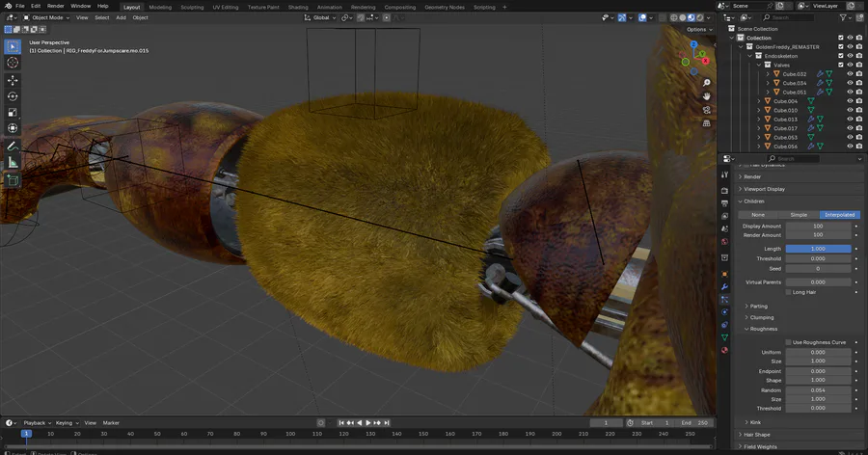Open the Material properties tab
Screen dimensions: 868x455
[x=724, y=350]
